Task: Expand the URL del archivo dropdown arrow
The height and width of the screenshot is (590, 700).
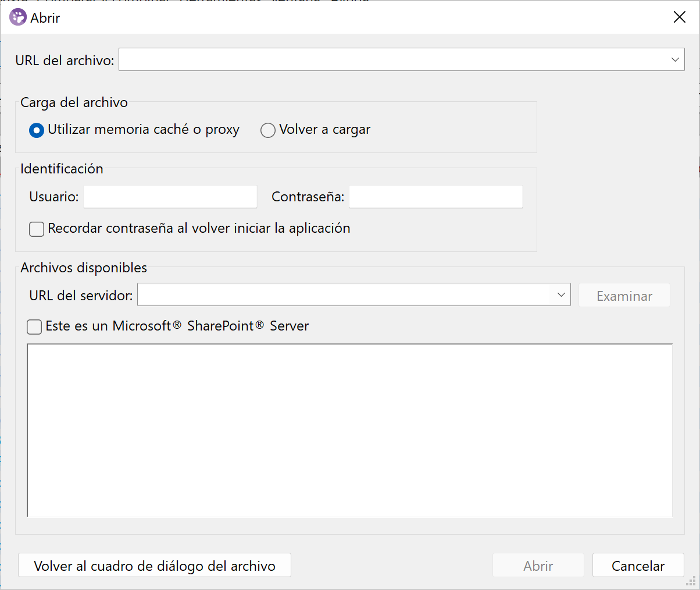Action: (675, 59)
